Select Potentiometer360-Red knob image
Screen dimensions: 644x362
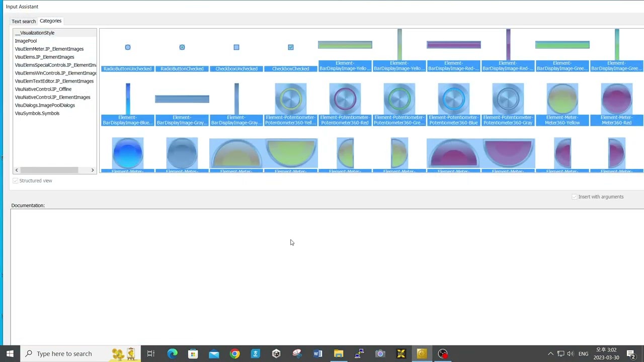(345, 99)
